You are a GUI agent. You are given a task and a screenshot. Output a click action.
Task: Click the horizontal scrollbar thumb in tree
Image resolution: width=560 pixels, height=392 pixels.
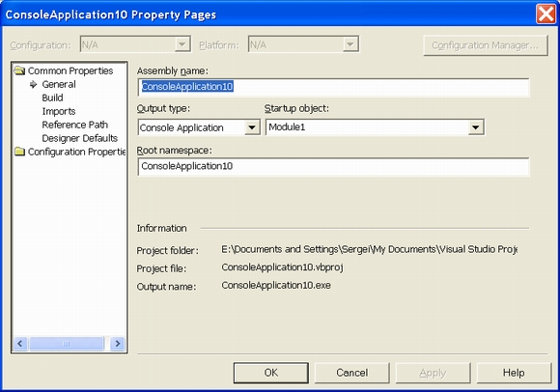pyautogui.click(x=67, y=344)
